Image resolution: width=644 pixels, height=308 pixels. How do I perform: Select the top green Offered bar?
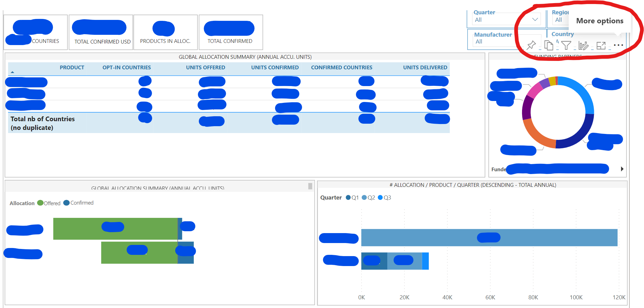[x=115, y=229]
